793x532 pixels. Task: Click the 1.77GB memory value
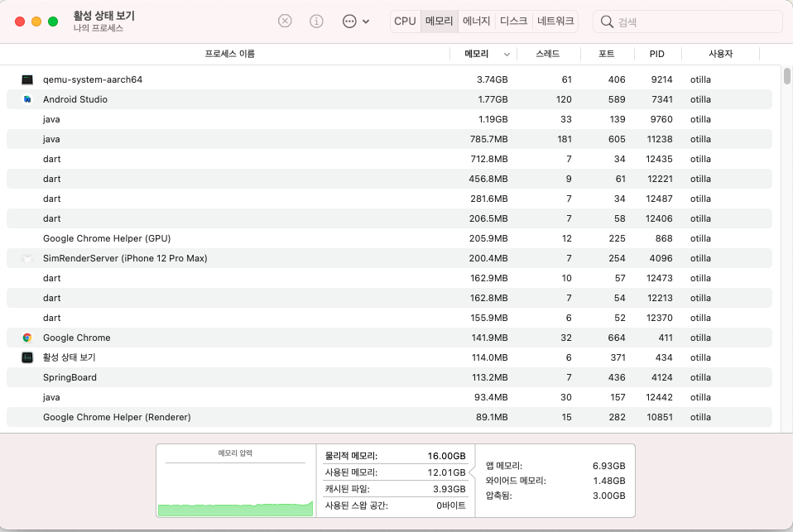coord(493,99)
